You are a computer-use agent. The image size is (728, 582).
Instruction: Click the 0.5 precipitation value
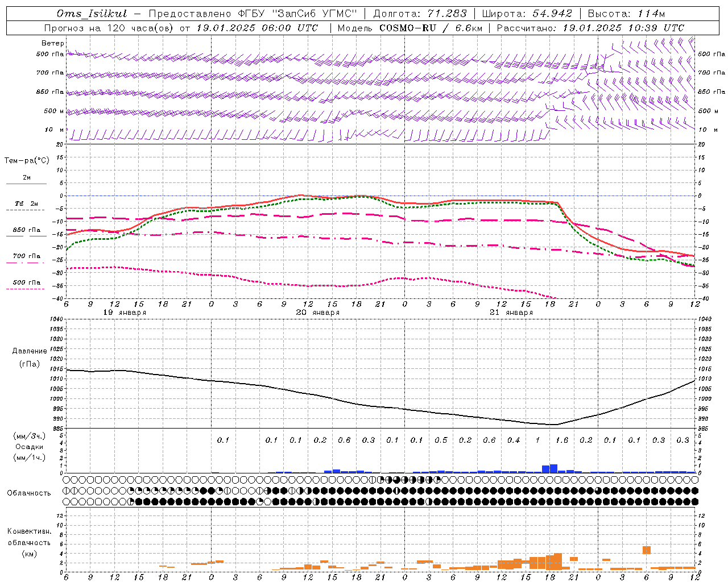(441, 440)
